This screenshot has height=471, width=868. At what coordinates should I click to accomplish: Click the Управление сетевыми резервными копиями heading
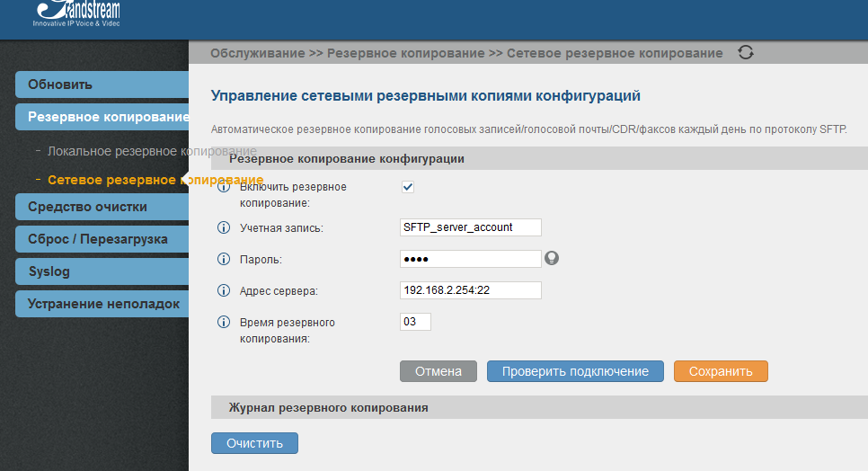425,96
